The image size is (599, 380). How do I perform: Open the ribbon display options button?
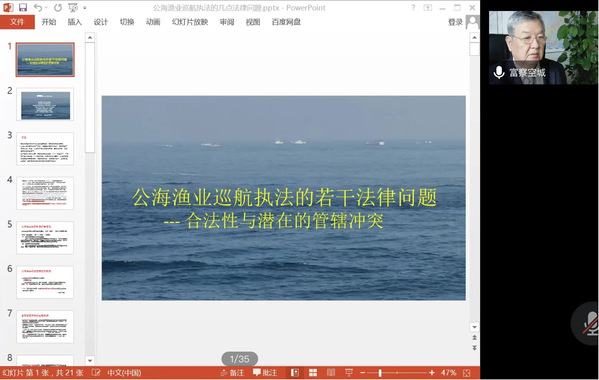[x=427, y=8]
